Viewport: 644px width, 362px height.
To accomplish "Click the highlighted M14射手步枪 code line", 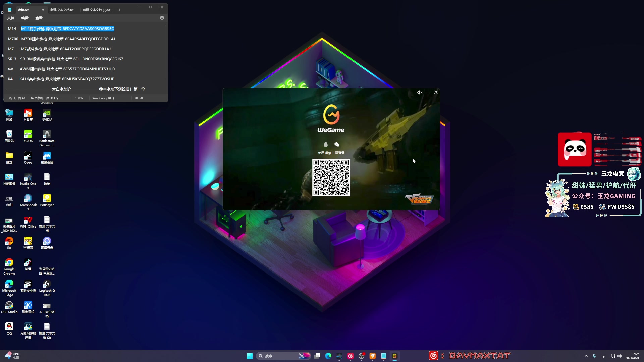I will tap(67, 29).
